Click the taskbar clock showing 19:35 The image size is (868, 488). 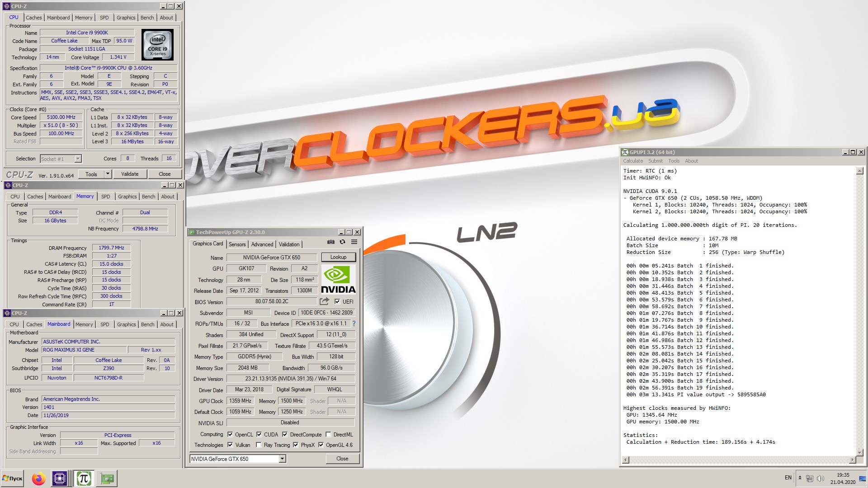click(843, 479)
